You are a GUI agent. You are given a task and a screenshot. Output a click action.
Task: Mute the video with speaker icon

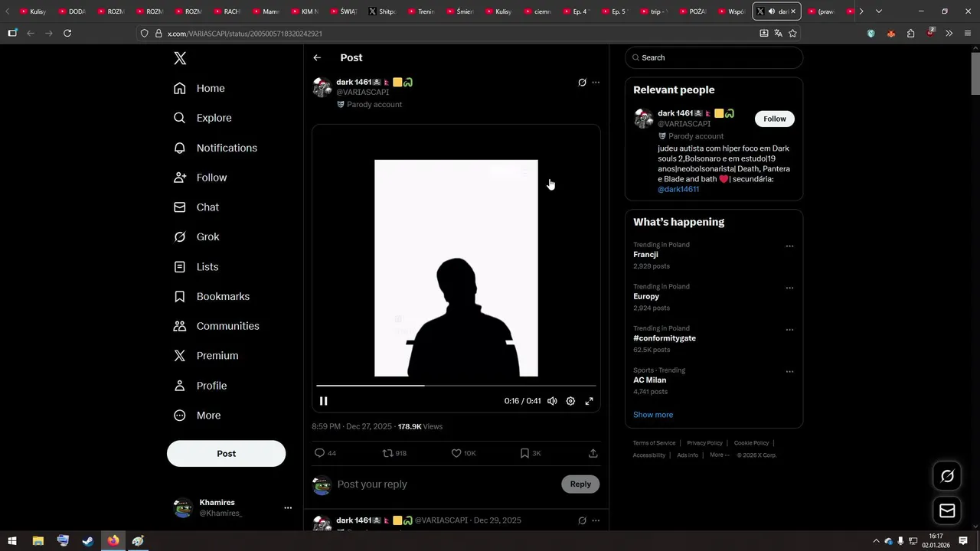(x=552, y=401)
